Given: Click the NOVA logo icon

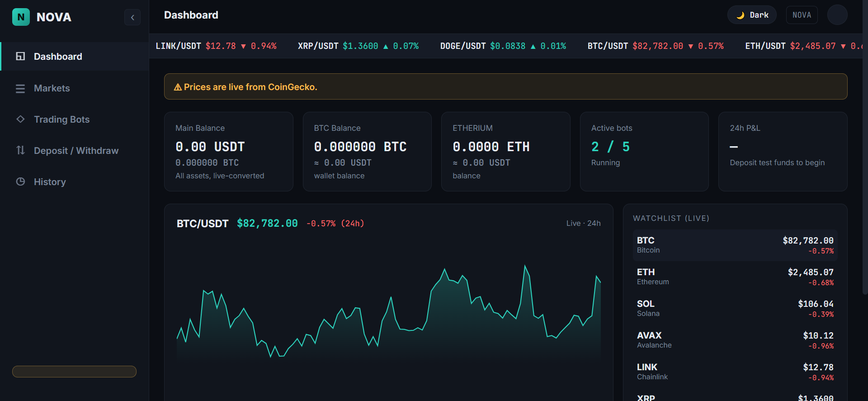Looking at the screenshot, I should coord(21,17).
